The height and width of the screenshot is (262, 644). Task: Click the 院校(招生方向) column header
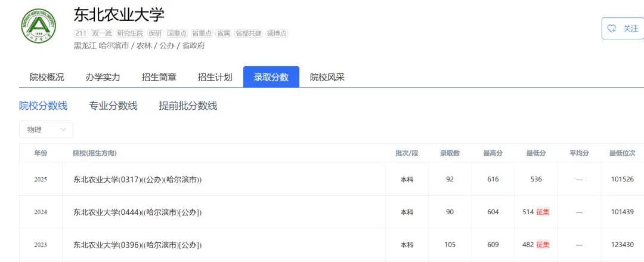[95, 153]
